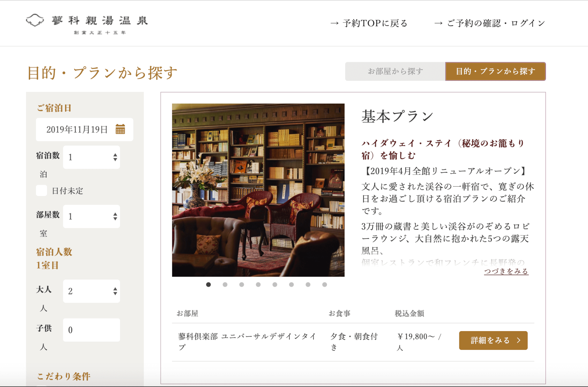
Task: Click 蓼科倶楽部 ユニバーサルデザインタイプ room name
Action: coord(247,342)
